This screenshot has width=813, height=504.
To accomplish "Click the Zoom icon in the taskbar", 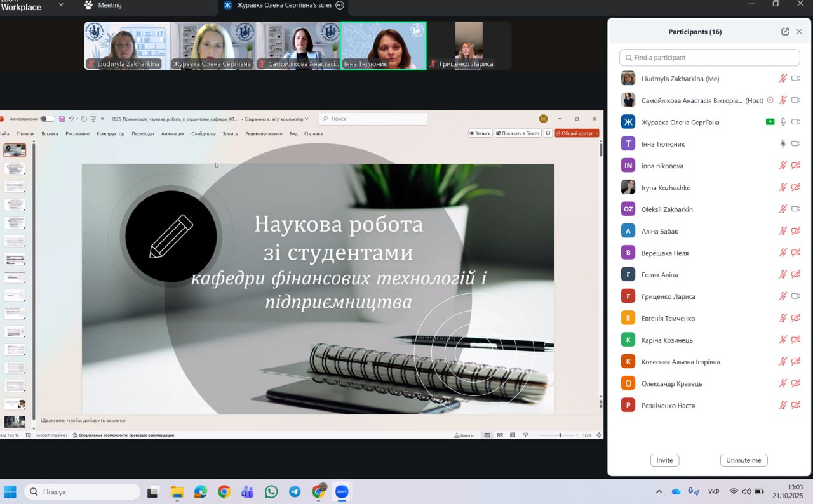I will point(342,492).
